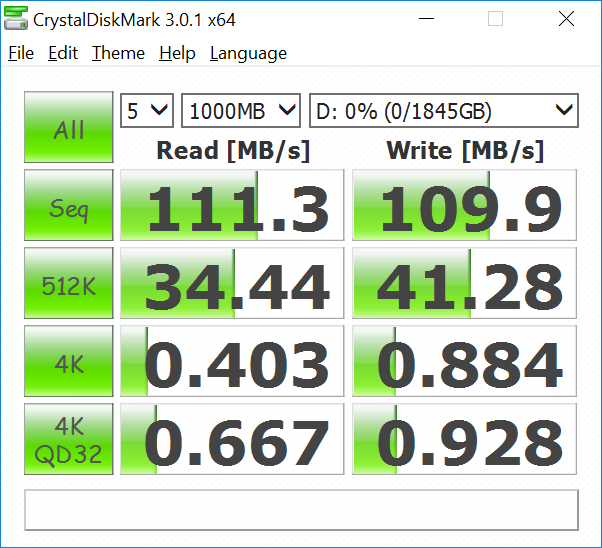Click the empty comment field at bottom
This screenshot has width=602, height=548.
(301, 510)
